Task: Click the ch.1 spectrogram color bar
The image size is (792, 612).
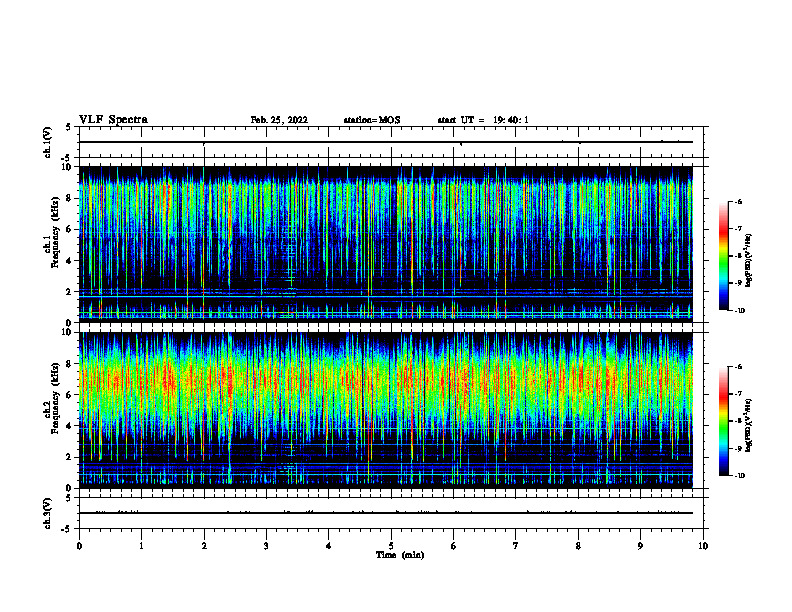Action: click(724, 256)
